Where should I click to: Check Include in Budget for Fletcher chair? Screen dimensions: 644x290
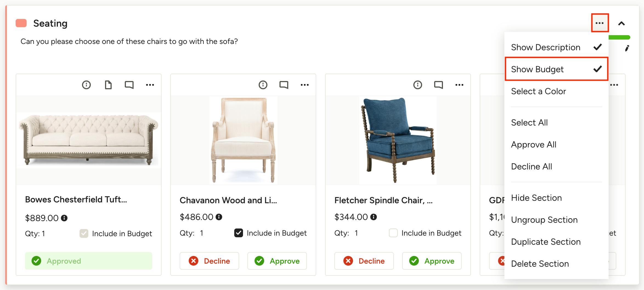pyautogui.click(x=393, y=233)
